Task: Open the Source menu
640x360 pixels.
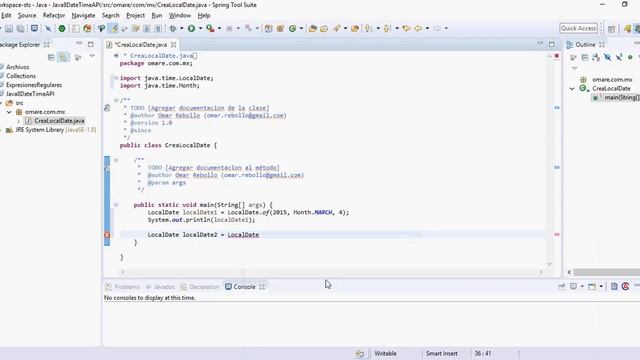Action: tap(27, 16)
